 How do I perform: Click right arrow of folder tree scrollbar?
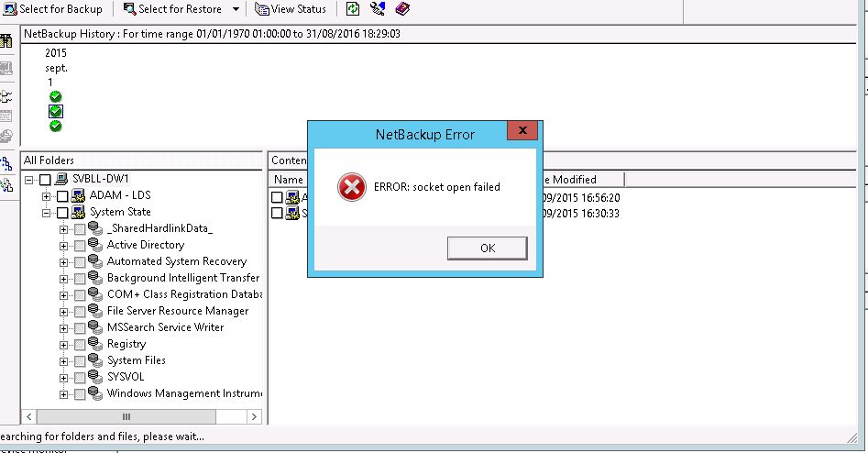pos(256,415)
